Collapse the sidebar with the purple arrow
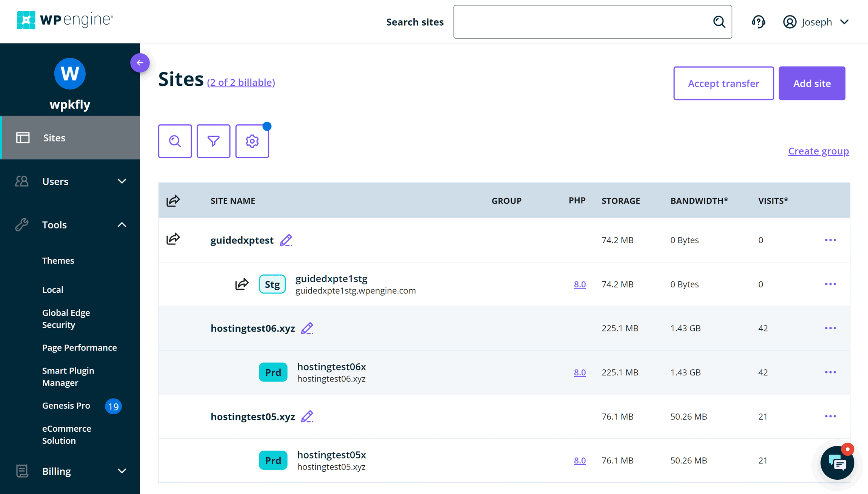Viewport: 868px width, 494px height. [140, 63]
